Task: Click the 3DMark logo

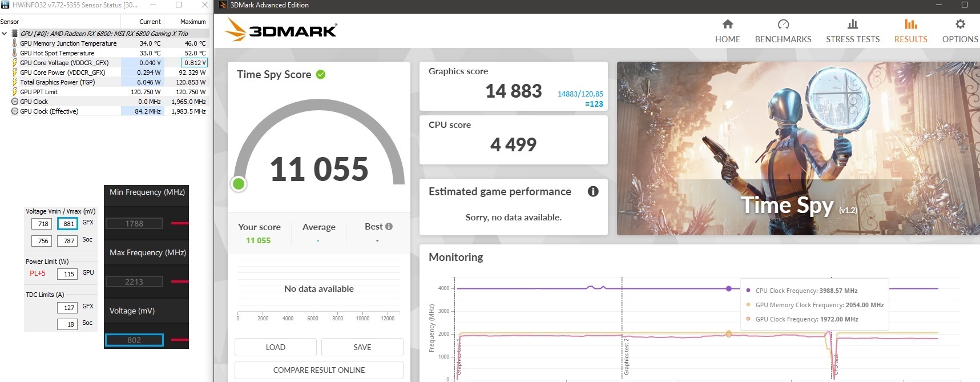Action: (x=280, y=30)
